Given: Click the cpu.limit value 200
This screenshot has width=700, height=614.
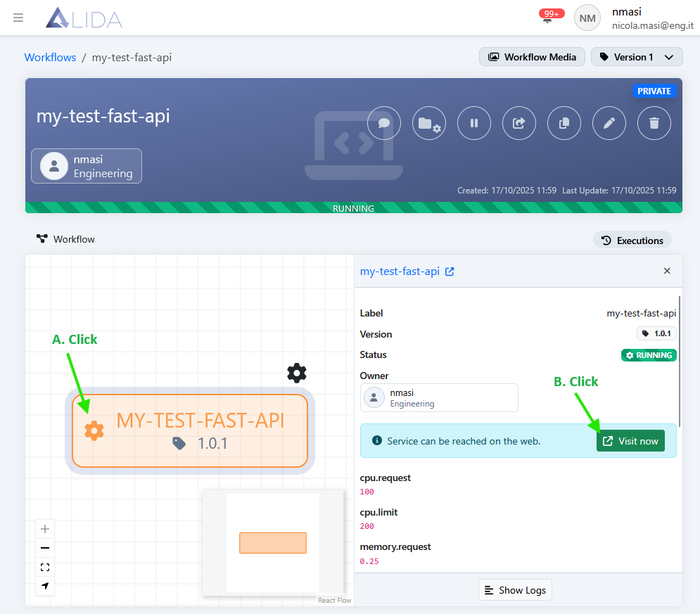Looking at the screenshot, I should (367, 526).
